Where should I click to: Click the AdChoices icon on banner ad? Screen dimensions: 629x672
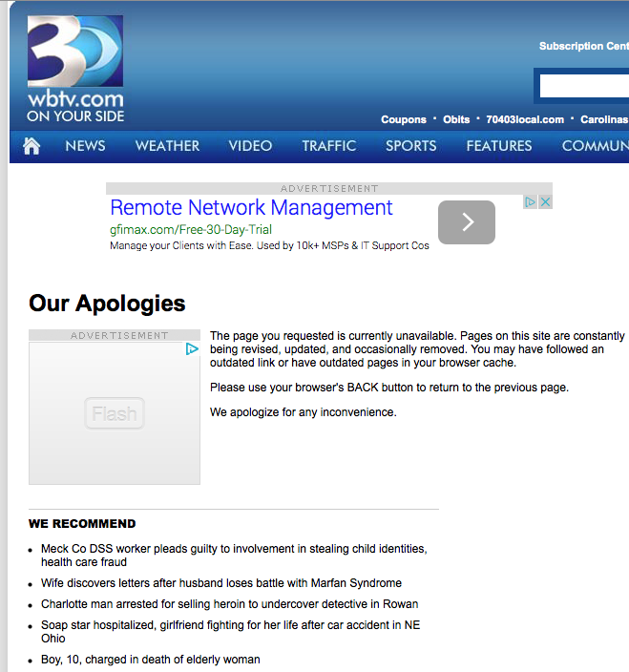(532, 202)
